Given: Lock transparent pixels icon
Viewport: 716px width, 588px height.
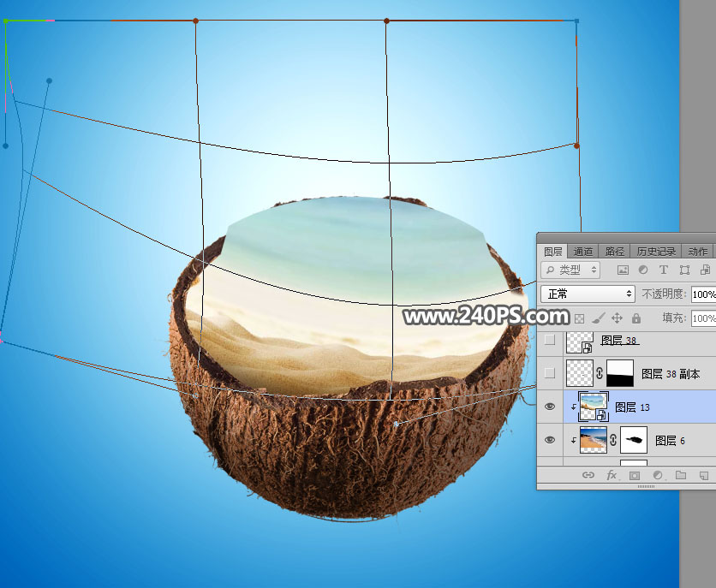Looking at the screenshot, I should pos(580,318).
